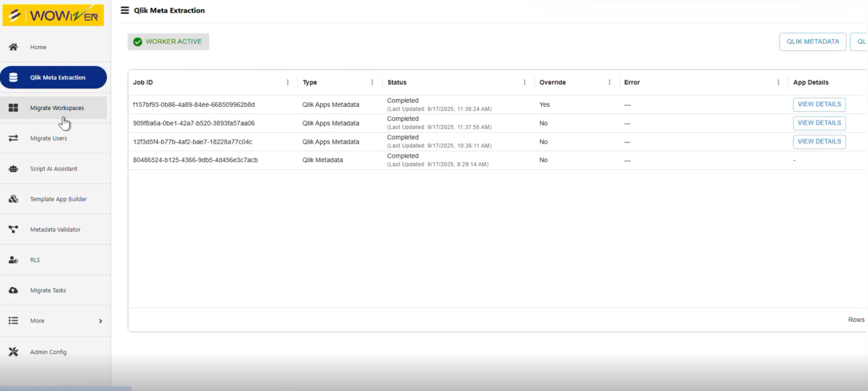Click the Qlik Meta Extraction database icon
Viewport: 868px width, 391px height.
pos(13,77)
